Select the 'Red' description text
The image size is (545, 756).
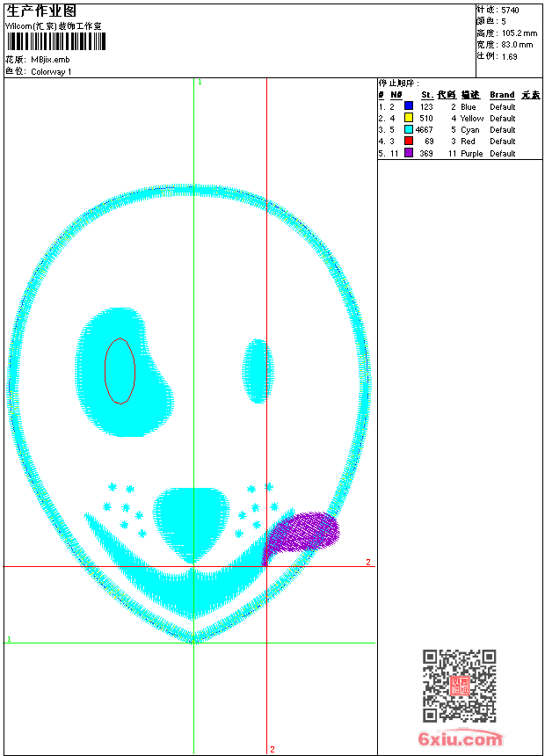[x=469, y=142]
